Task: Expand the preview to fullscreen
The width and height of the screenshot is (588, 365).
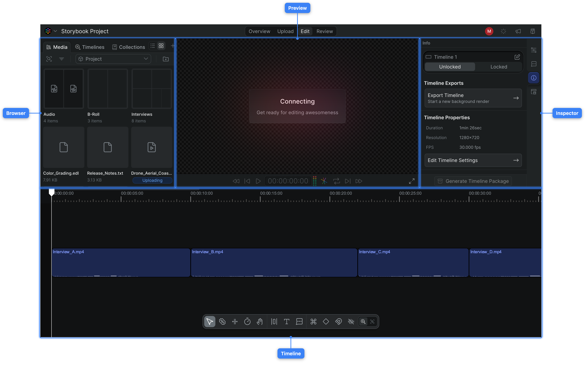Action: coord(412,181)
